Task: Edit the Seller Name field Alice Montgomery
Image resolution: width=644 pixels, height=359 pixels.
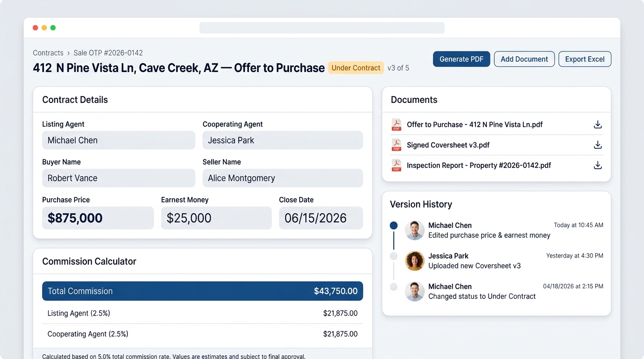Action: tap(283, 178)
